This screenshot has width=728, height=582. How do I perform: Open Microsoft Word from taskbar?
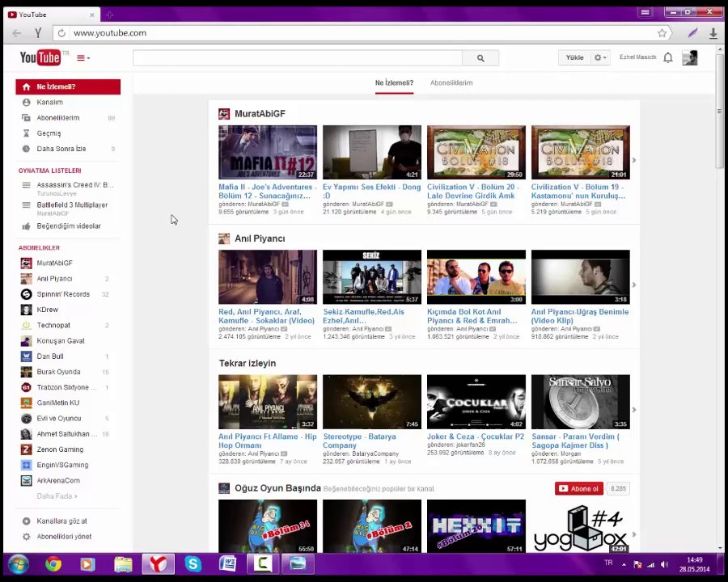click(x=227, y=564)
